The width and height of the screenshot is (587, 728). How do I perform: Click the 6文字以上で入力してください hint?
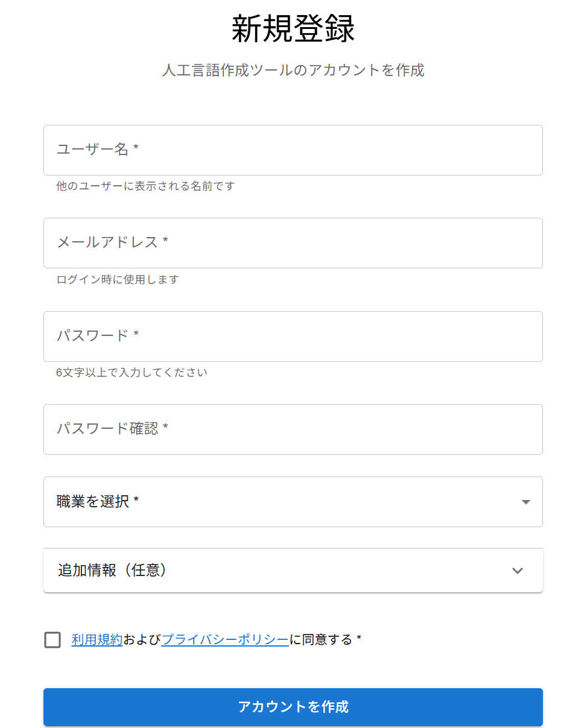point(132,373)
